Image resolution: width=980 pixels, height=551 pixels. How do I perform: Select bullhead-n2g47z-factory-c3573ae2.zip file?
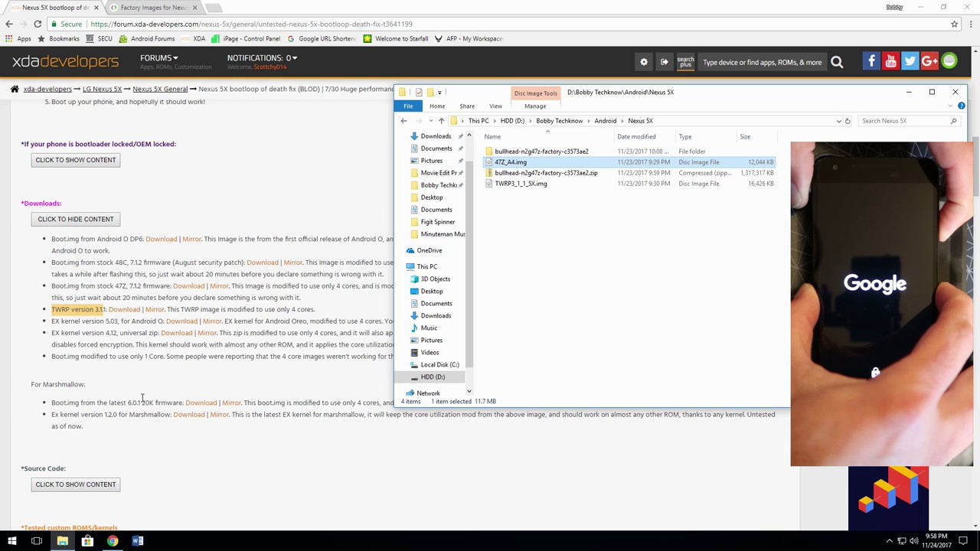tap(546, 173)
